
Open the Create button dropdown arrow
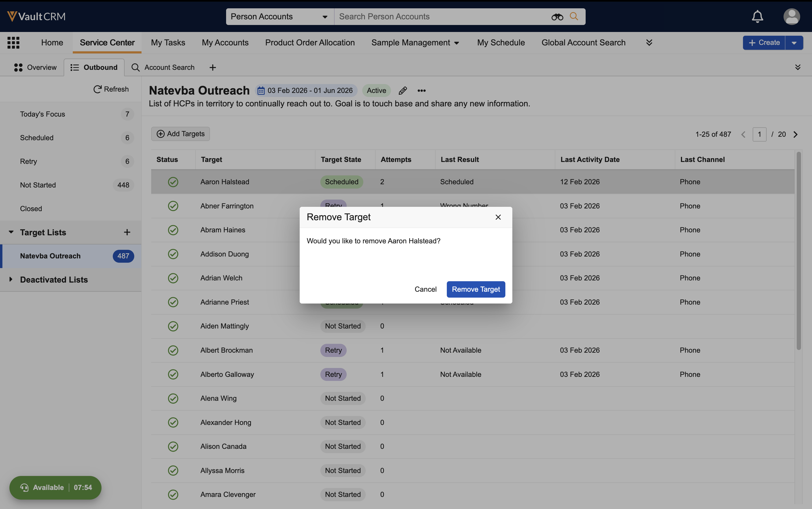[794, 43]
